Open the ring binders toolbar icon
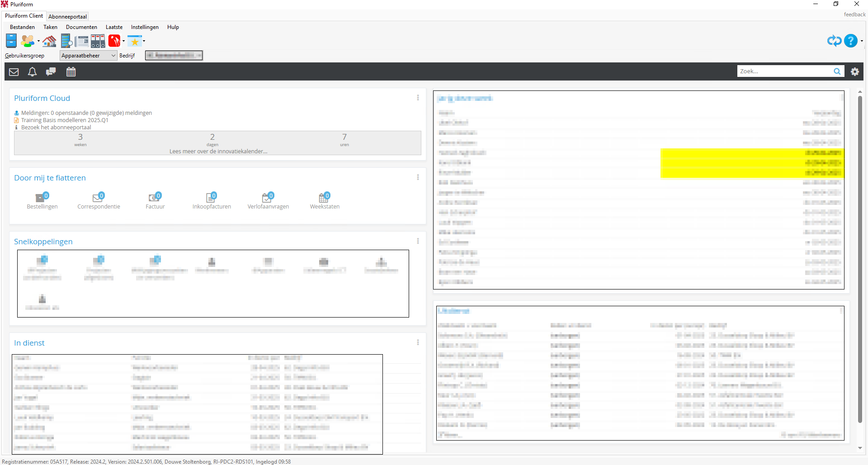This screenshot has height=465, width=868. coord(98,41)
